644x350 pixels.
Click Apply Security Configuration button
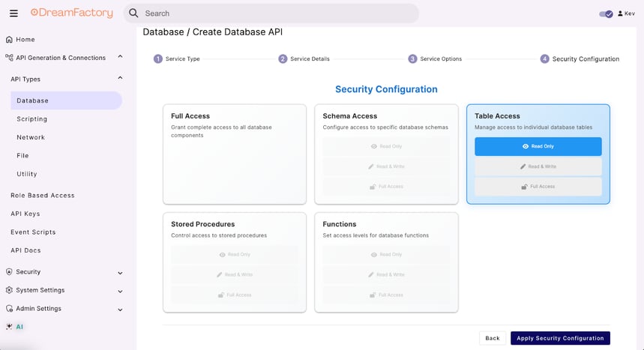tap(560, 338)
